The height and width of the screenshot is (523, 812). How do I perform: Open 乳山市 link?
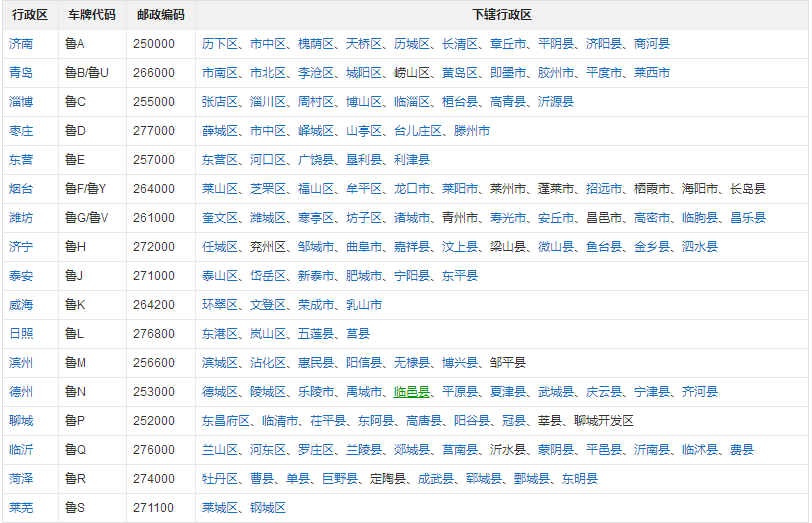(364, 305)
